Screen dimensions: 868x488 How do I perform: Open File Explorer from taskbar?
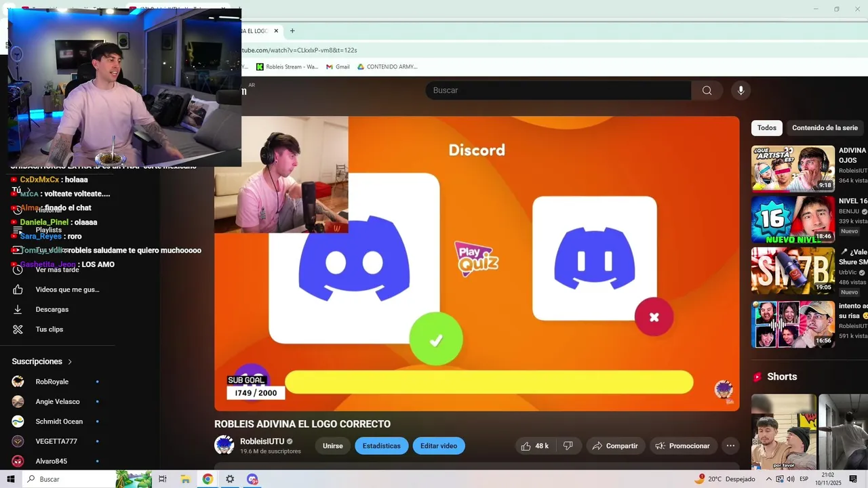click(x=185, y=479)
